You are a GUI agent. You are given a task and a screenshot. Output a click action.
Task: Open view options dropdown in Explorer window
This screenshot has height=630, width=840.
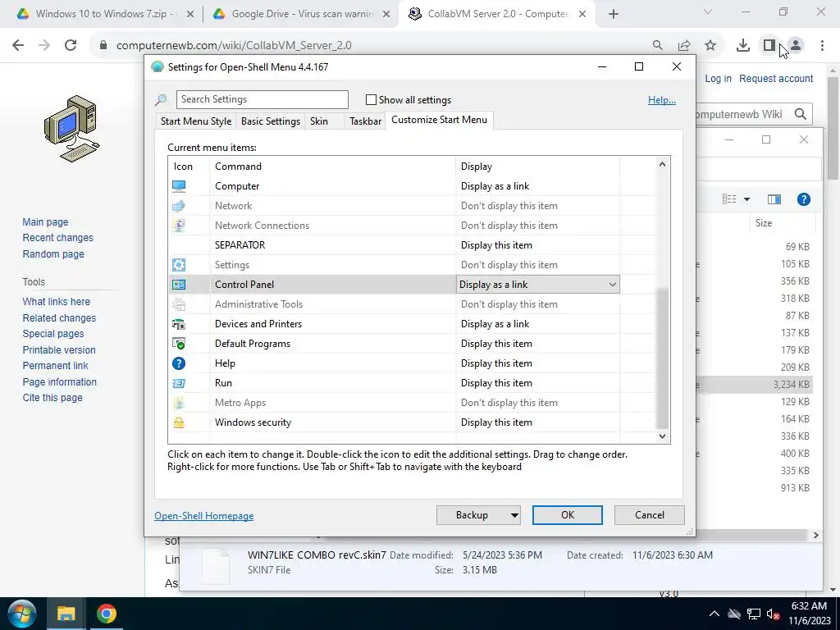pos(746,199)
